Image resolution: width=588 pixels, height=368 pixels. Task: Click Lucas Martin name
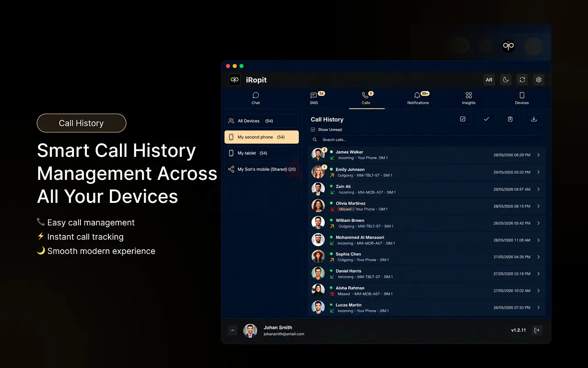349,305
